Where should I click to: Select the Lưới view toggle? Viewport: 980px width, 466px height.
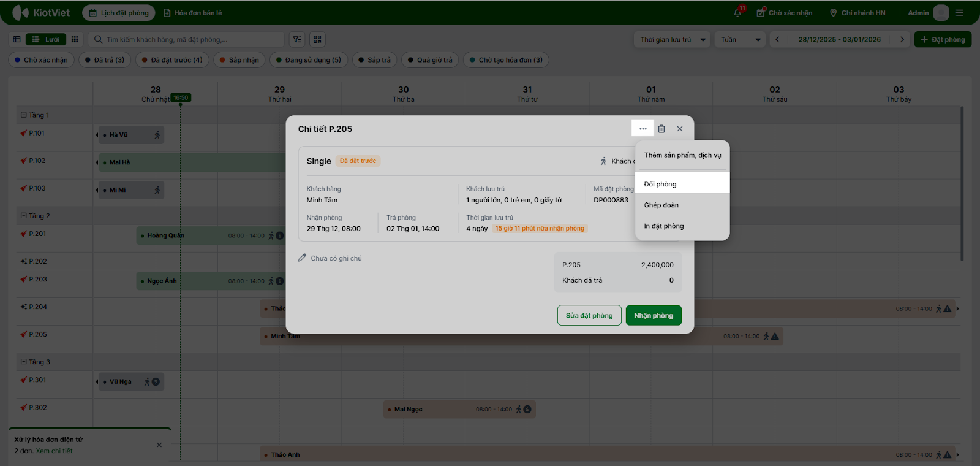[x=46, y=39]
